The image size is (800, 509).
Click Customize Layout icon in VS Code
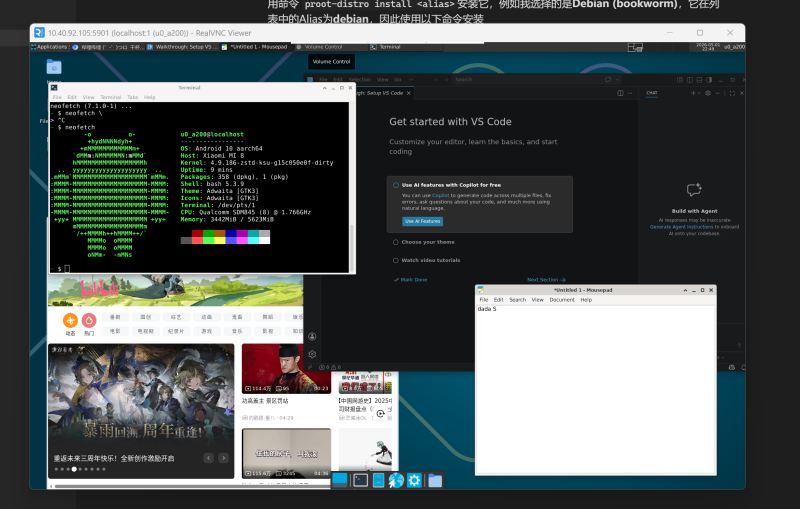click(x=680, y=80)
